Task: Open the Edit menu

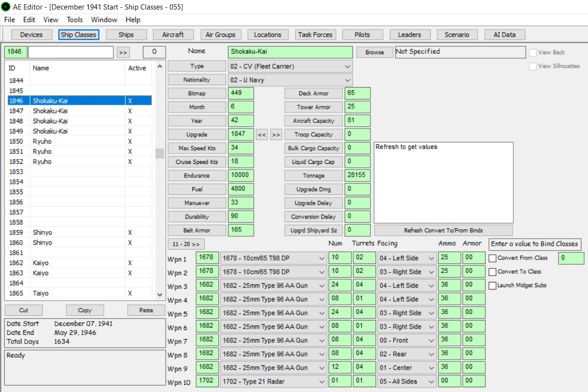Action: [x=29, y=20]
